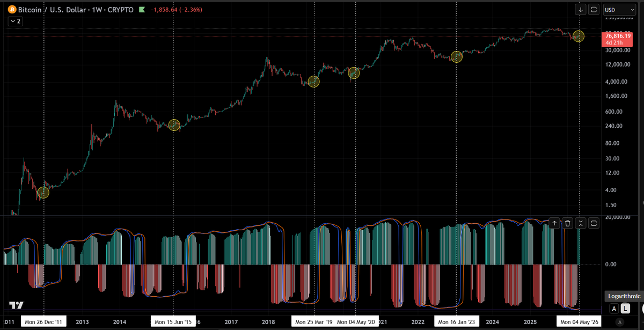Select the yellow circle marker at the current price
644x330 pixels.
pyautogui.click(x=578, y=36)
